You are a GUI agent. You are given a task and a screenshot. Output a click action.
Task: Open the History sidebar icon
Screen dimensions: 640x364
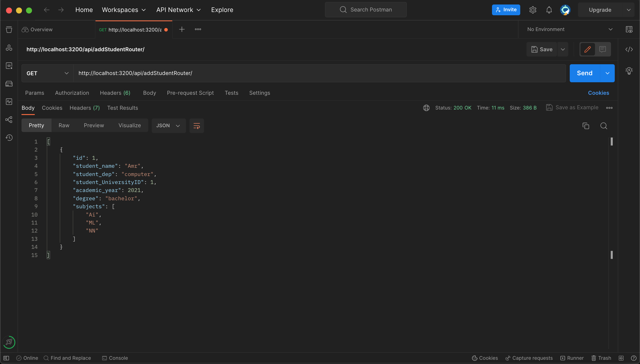9,138
